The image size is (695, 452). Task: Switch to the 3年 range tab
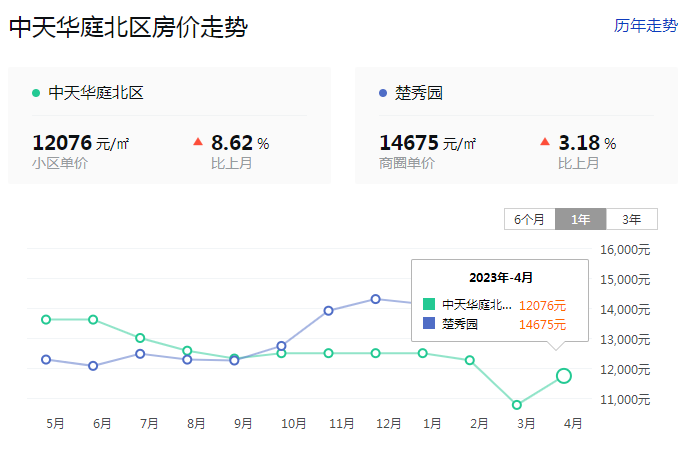click(631, 219)
